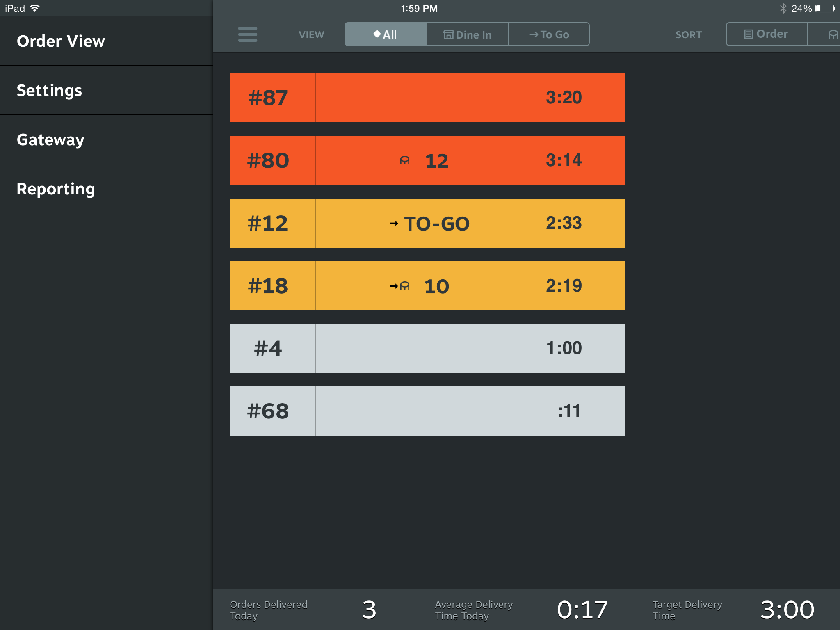Filter view to To Go orders

(549, 34)
